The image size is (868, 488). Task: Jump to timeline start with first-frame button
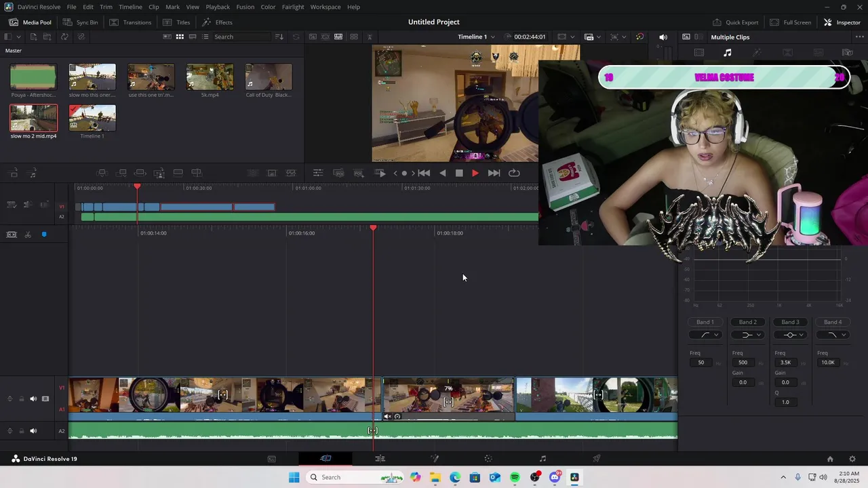[424, 173]
